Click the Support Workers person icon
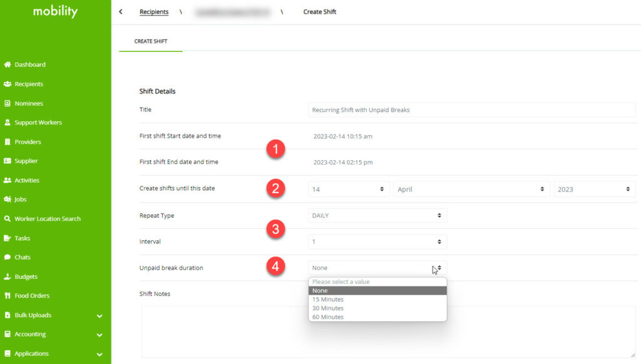This screenshot has height=364, width=641. pos(8,123)
